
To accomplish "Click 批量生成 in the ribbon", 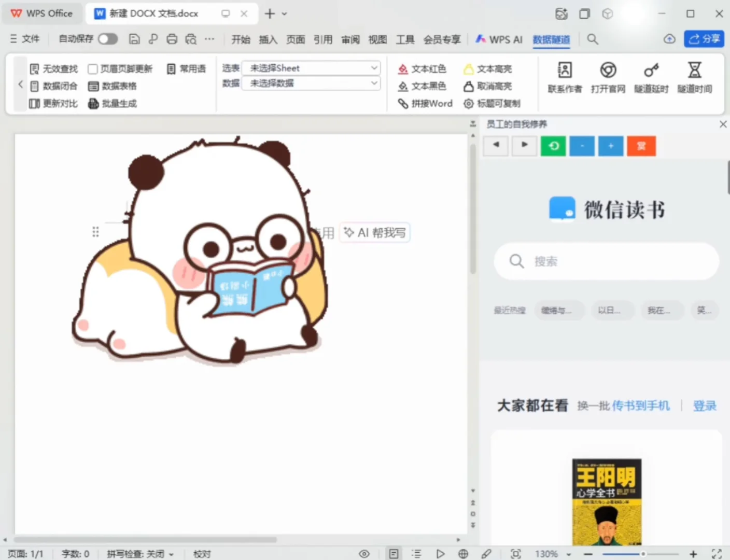I will point(113,104).
